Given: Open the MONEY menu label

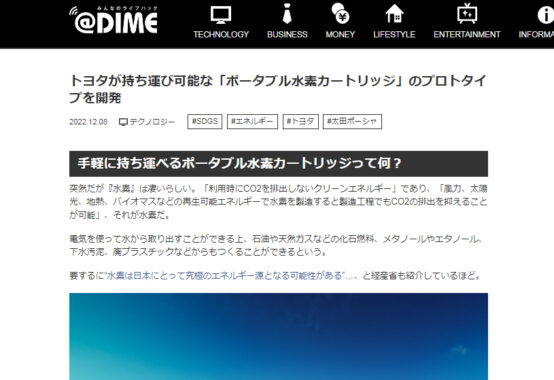Looking at the screenshot, I should click(340, 35).
